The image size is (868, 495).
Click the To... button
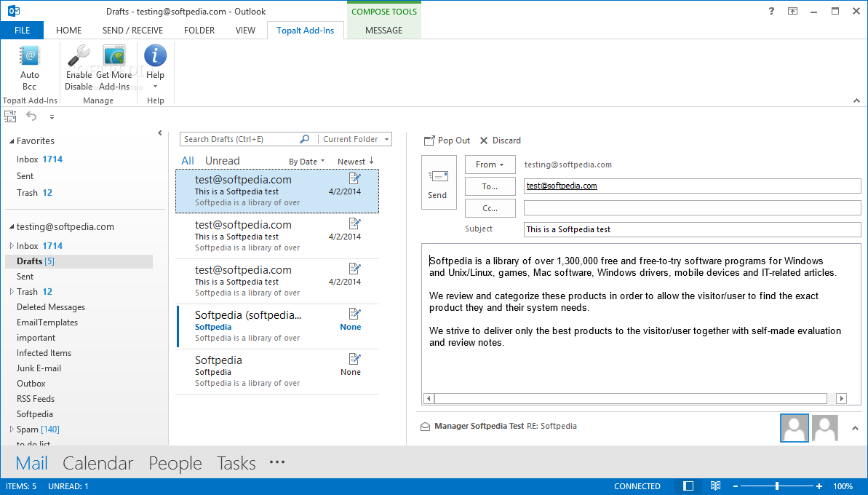(x=490, y=186)
